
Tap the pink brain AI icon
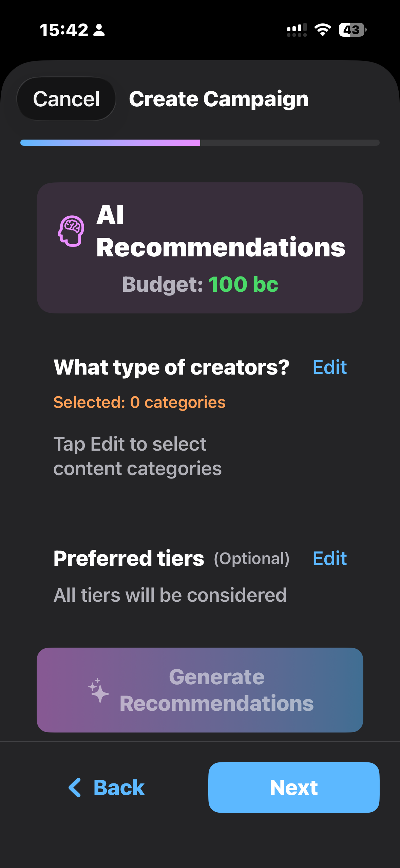[x=71, y=231]
